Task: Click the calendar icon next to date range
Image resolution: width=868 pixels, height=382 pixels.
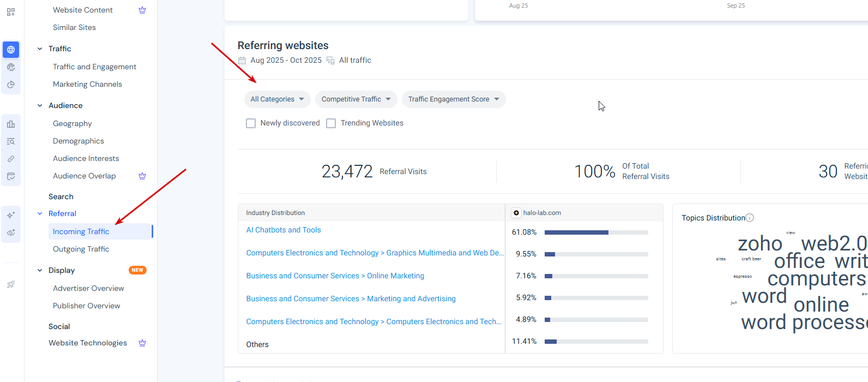Action: [x=242, y=61]
